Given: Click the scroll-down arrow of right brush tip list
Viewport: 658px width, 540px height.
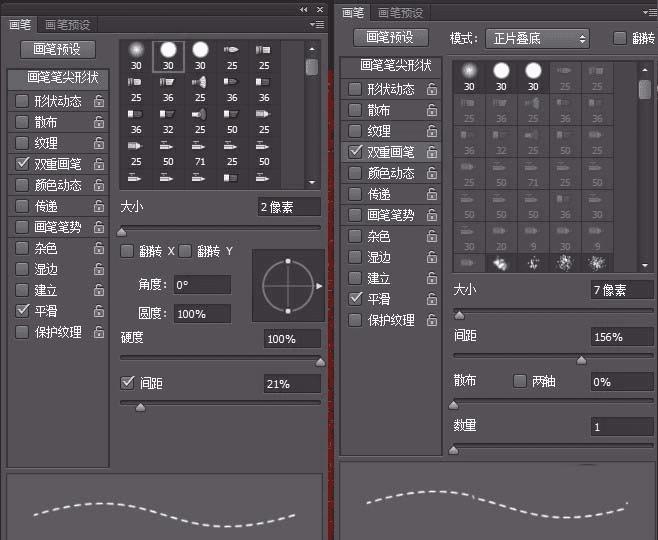Looking at the screenshot, I should tap(645, 265).
